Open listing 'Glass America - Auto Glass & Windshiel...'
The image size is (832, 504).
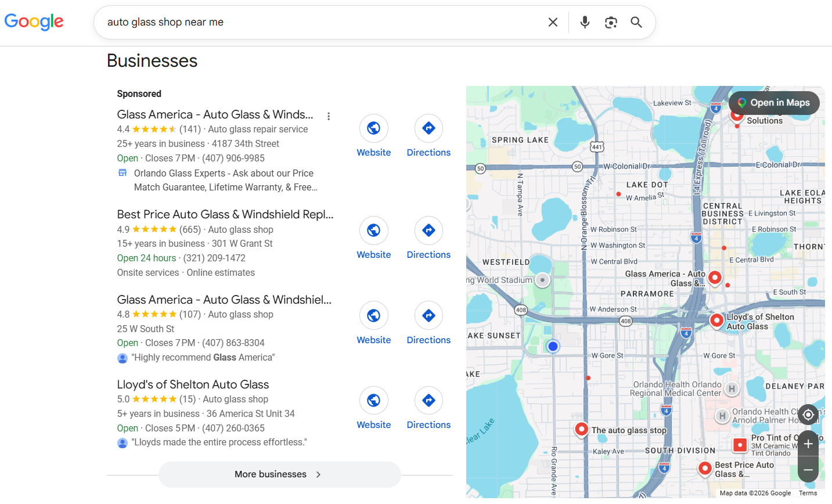224,300
